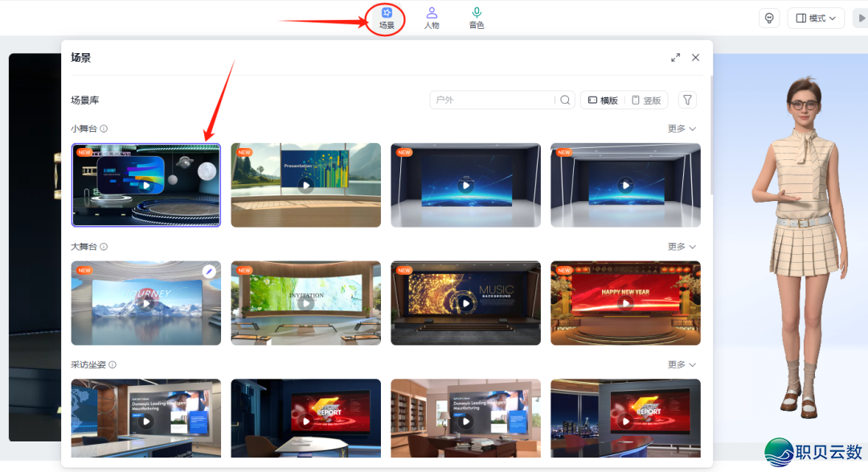The height and width of the screenshot is (472, 868).
Task: Switch to 横版 landscape layout
Action: [603, 101]
